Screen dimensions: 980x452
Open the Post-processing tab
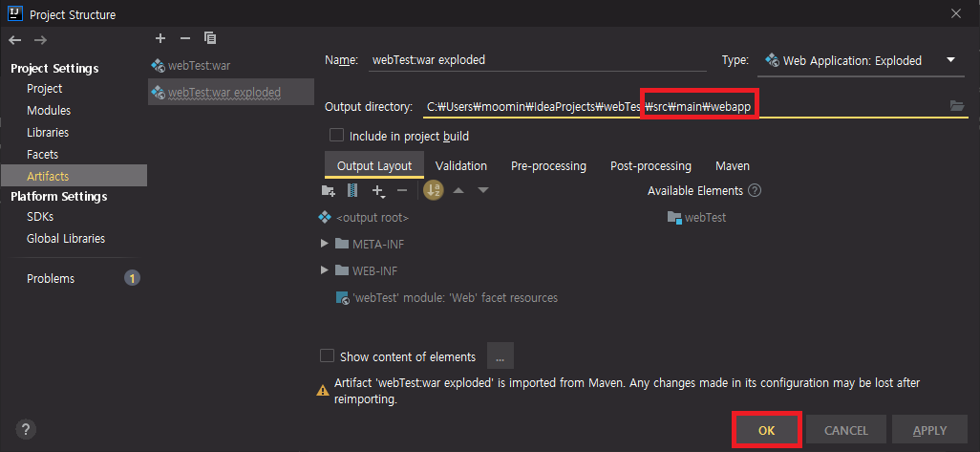click(650, 165)
